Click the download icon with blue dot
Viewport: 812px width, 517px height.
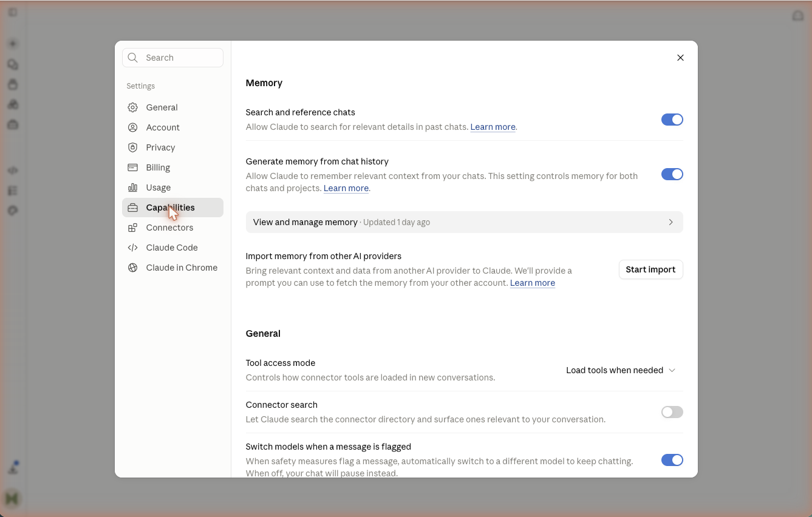13,468
